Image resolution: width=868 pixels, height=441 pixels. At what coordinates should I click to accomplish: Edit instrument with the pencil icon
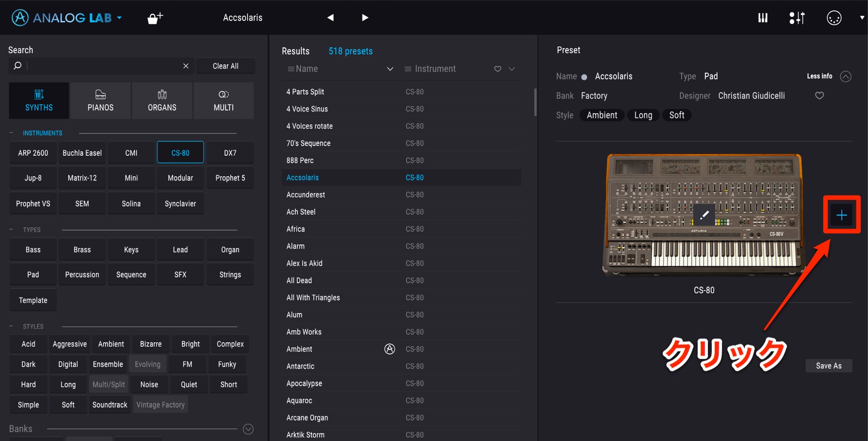click(x=704, y=215)
